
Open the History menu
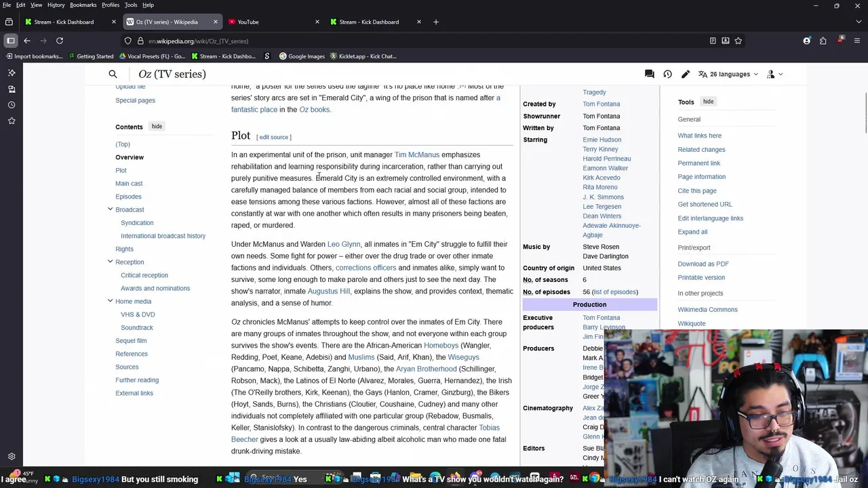coord(56,5)
